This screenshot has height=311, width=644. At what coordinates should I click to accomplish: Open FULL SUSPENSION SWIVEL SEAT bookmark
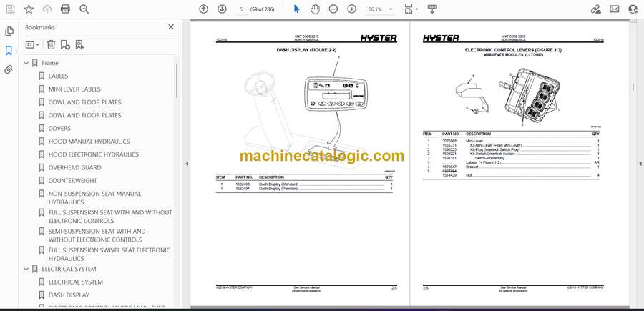click(109, 255)
